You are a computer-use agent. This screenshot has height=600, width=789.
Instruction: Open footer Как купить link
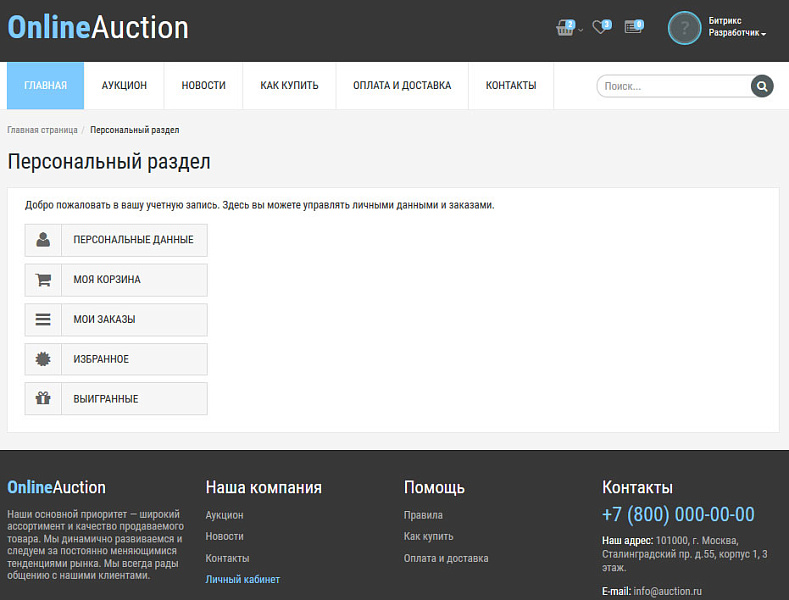[428, 537]
